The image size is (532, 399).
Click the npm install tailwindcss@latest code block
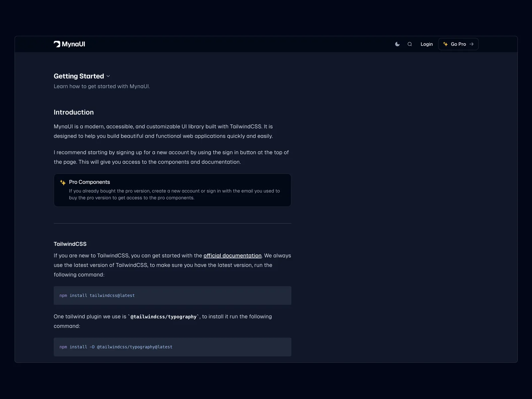coord(172,296)
